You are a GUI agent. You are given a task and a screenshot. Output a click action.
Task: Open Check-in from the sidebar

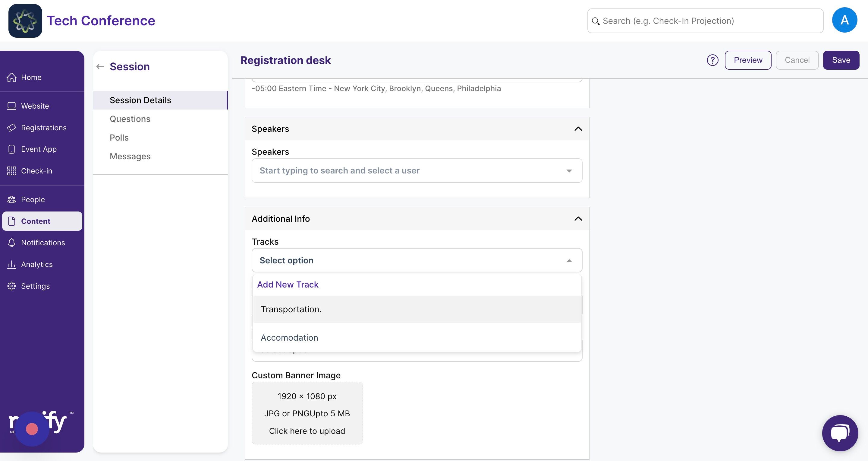[x=36, y=171]
